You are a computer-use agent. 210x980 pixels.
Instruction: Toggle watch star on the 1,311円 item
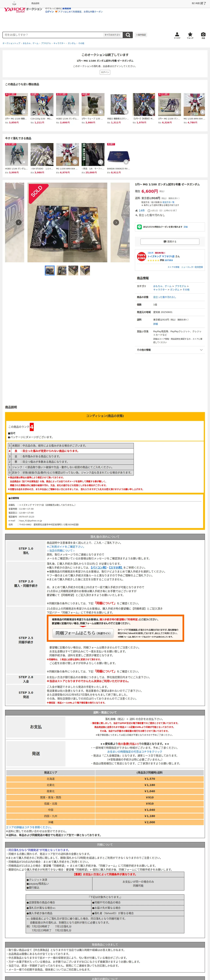pos(126,112)
